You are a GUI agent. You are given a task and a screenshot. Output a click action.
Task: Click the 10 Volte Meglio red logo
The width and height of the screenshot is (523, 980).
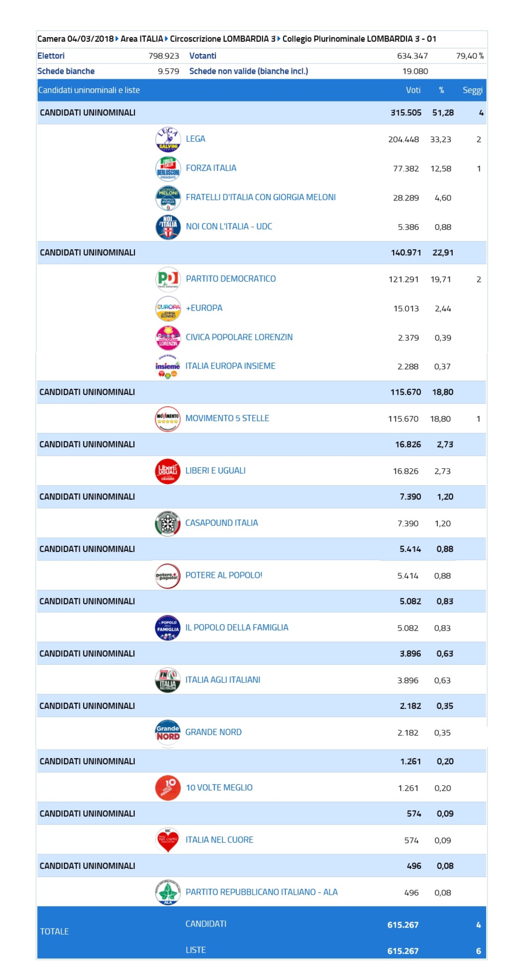168,788
